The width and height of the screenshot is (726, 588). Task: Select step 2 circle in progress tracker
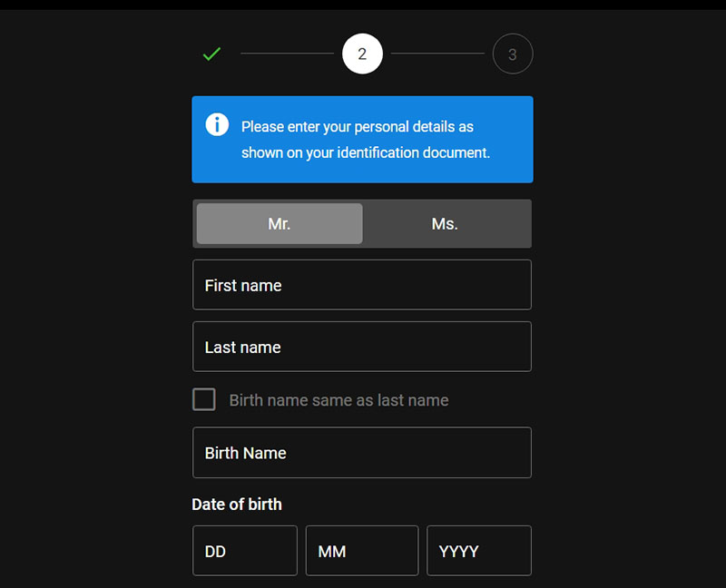point(362,54)
